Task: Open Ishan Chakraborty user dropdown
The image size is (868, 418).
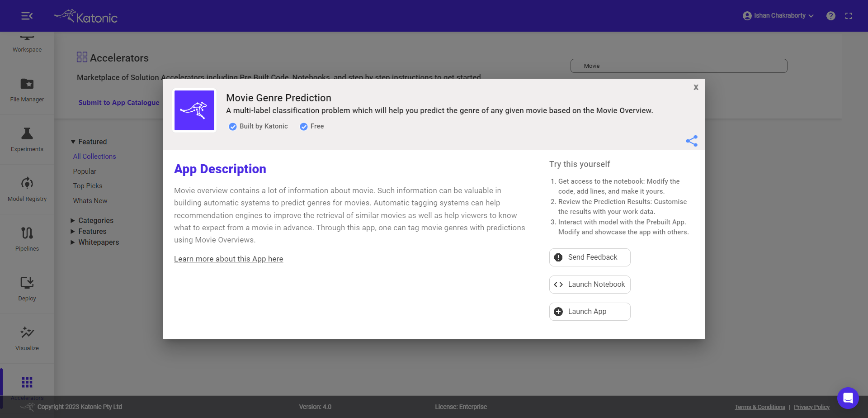Action: [778, 16]
